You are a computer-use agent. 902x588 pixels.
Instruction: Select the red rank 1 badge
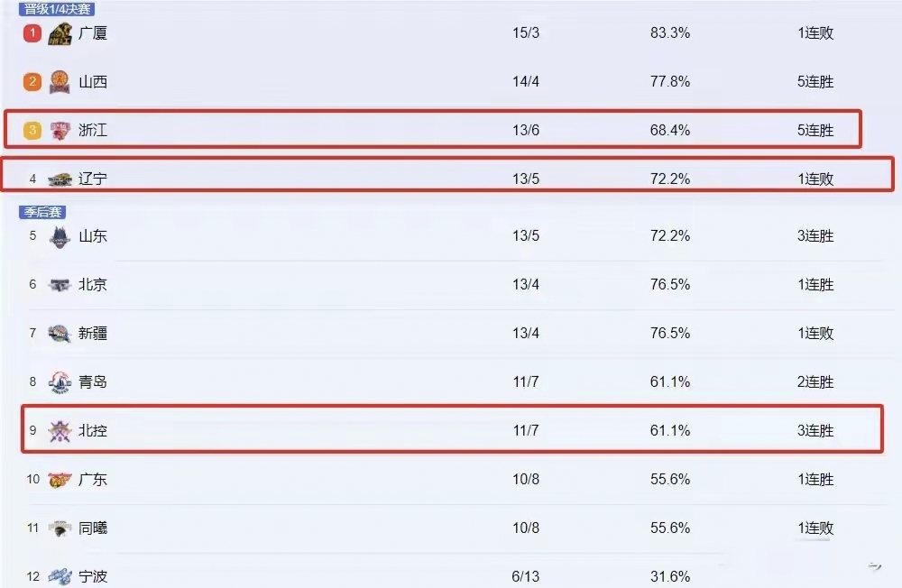coord(32,33)
